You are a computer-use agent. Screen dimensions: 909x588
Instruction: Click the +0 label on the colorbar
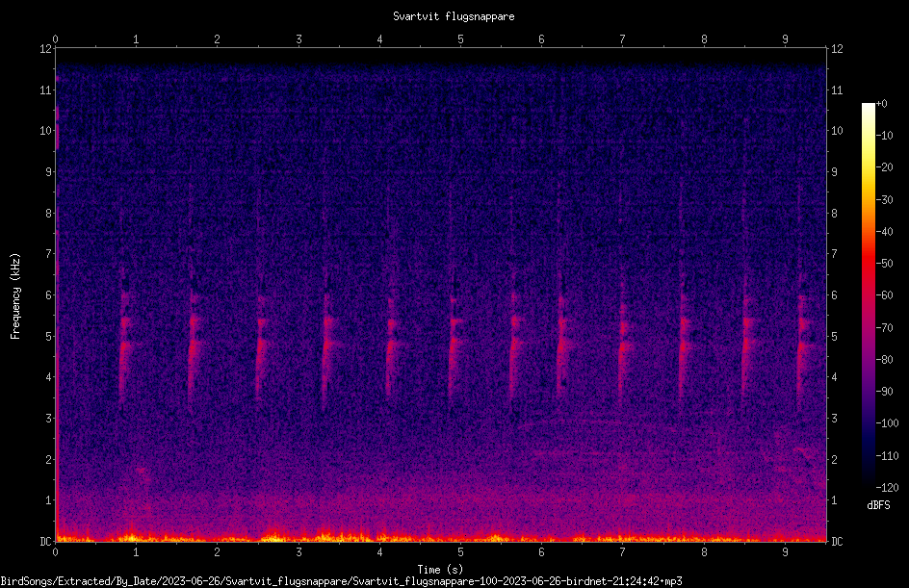[881, 104]
